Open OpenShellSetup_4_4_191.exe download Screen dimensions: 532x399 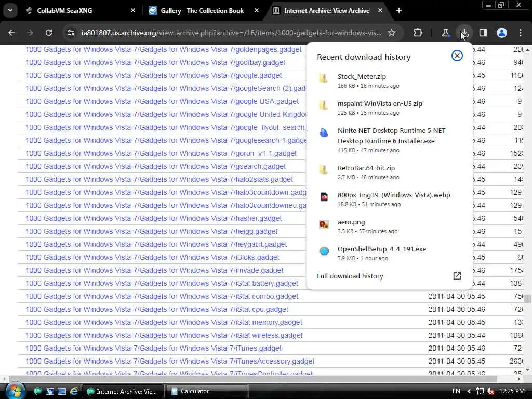coord(382,249)
